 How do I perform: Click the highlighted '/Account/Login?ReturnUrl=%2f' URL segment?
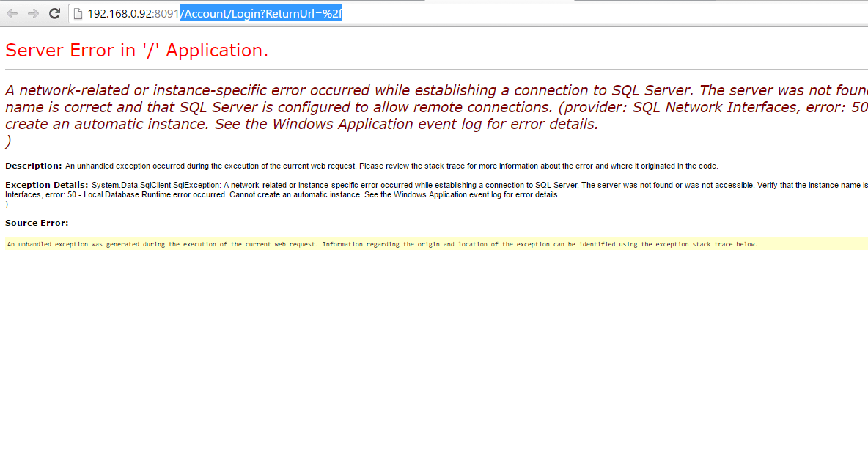pos(260,13)
